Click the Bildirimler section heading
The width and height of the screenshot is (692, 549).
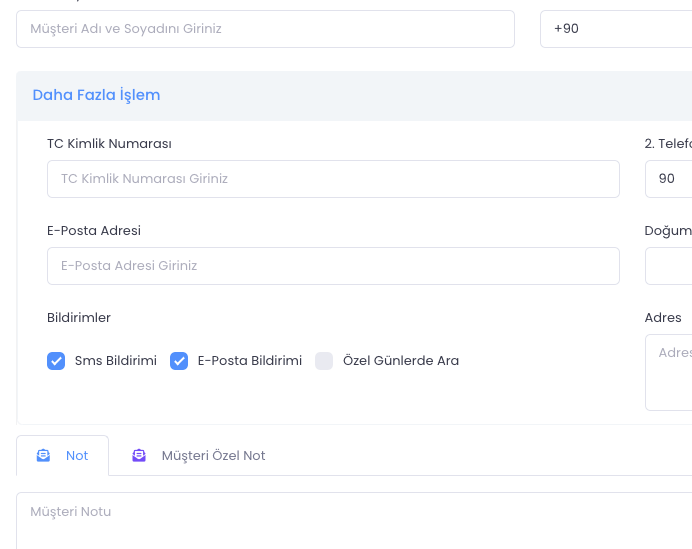point(79,318)
